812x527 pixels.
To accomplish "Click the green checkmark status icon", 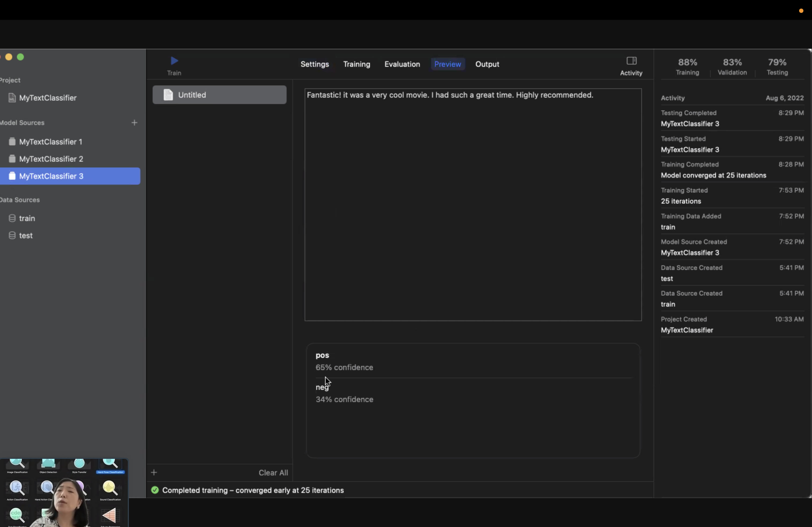I will point(155,490).
